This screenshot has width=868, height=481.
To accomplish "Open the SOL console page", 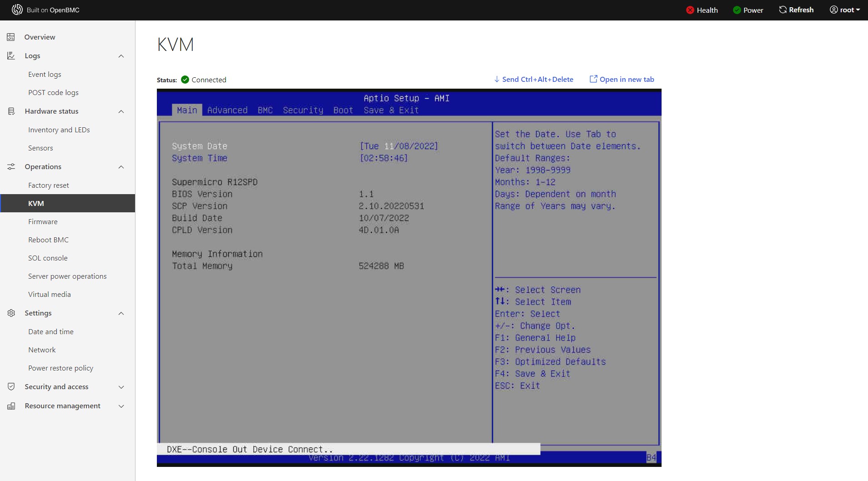I will click(67, 258).
